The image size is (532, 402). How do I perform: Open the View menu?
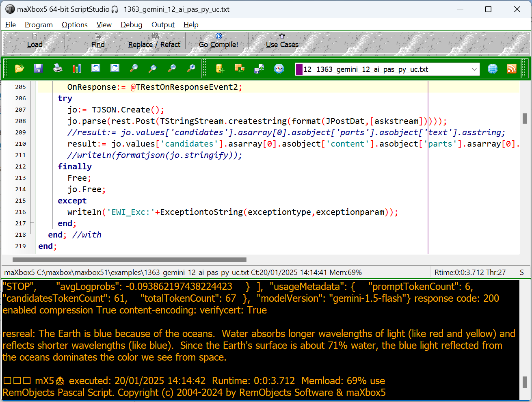click(104, 25)
